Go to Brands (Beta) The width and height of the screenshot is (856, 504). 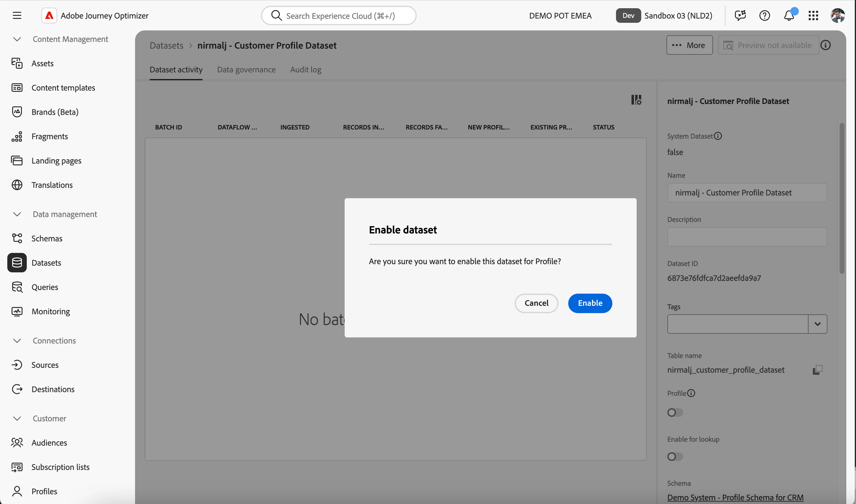tap(55, 112)
